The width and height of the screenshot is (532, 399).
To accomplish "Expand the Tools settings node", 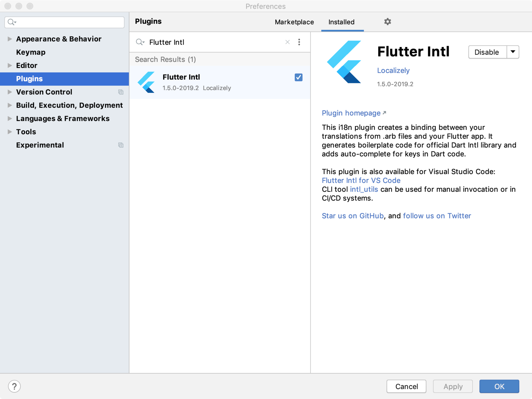I will pyautogui.click(x=10, y=132).
